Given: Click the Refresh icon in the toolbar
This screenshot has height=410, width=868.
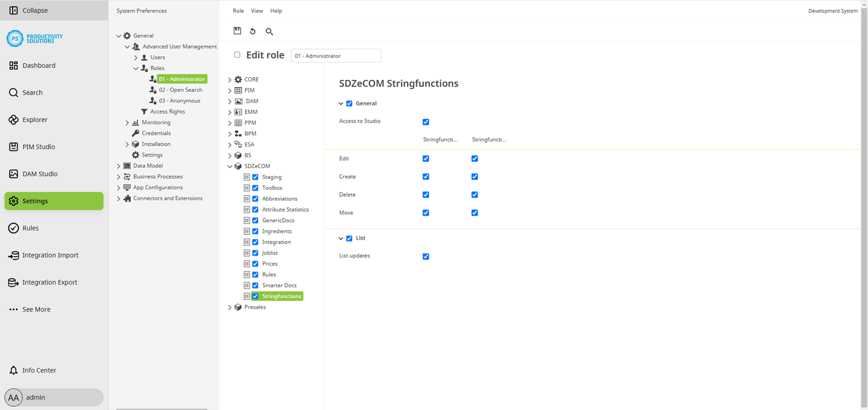Looking at the screenshot, I should (x=253, y=31).
